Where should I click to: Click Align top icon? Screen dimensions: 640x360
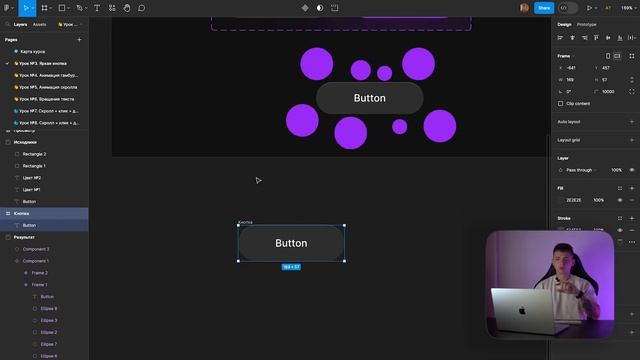click(596, 38)
